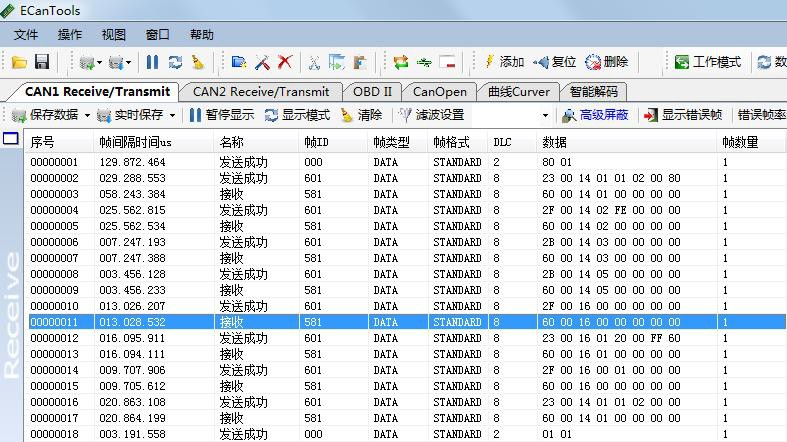Viewport: 787px width, 442px height.
Task: Click the red X delete icon
Action: pos(285,62)
